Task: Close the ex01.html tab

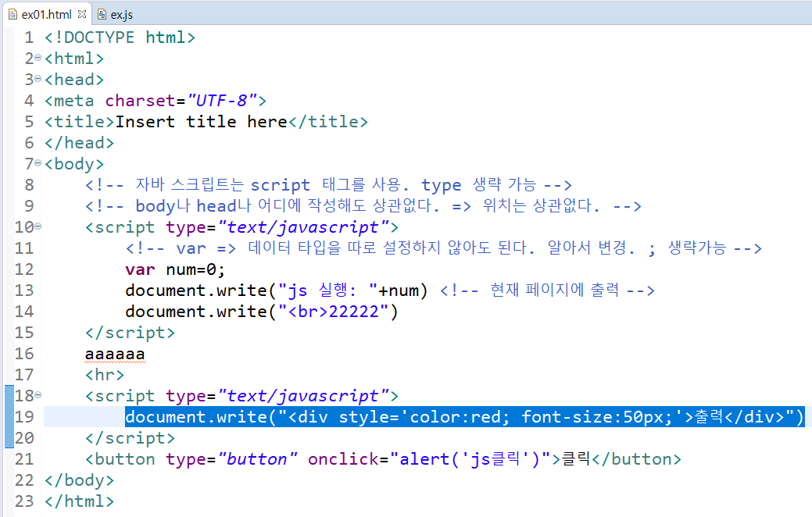Action: coord(82,14)
